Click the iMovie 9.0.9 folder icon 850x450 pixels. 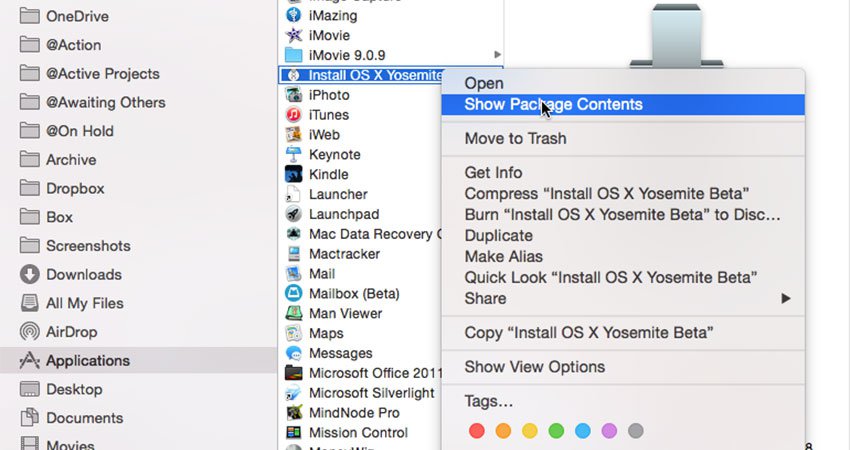(293, 55)
